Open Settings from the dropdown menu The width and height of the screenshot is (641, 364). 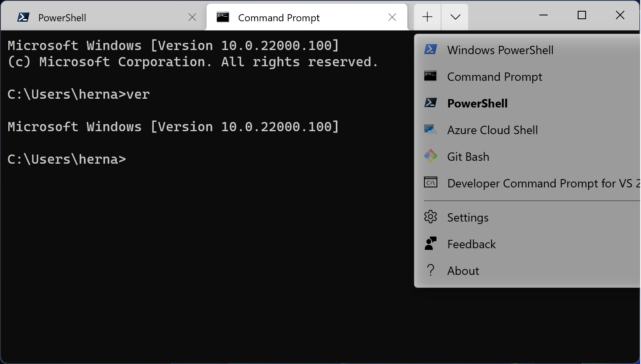467,217
